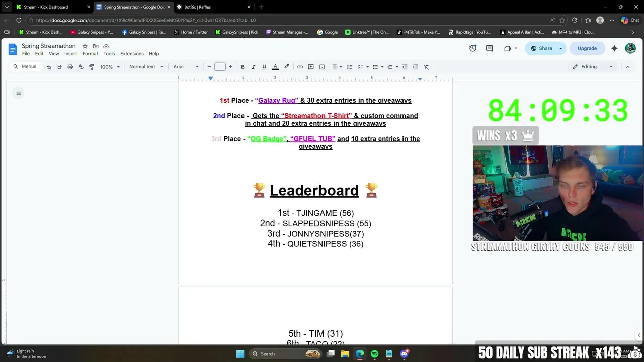644x362 pixels.
Task: Click the Decrease indent icon
Action: [x=405, y=67]
